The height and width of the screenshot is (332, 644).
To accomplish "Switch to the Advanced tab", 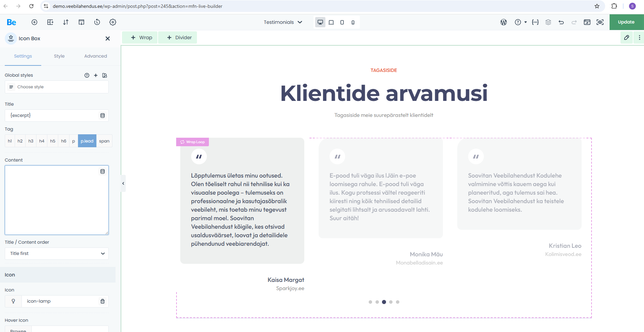I will point(95,56).
